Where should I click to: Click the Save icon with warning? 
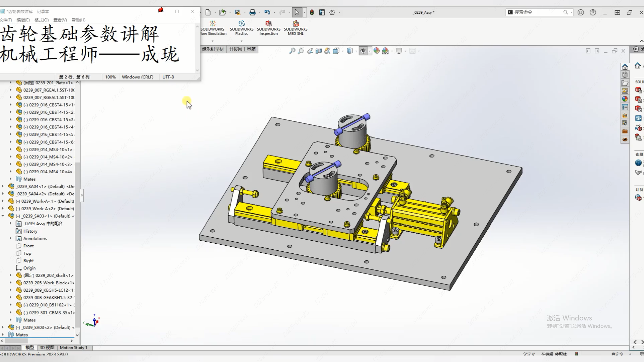[237, 12]
